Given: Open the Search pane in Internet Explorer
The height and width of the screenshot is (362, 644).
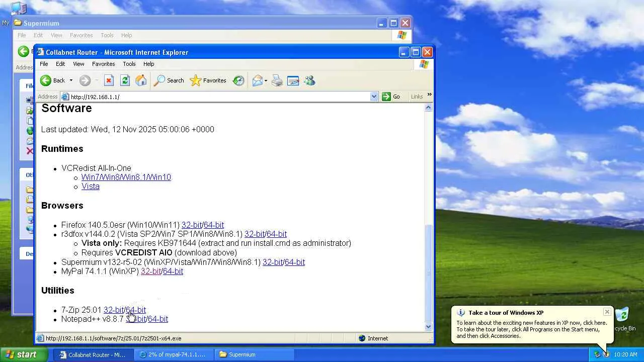Looking at the screenshot, I should coord(169,80).
